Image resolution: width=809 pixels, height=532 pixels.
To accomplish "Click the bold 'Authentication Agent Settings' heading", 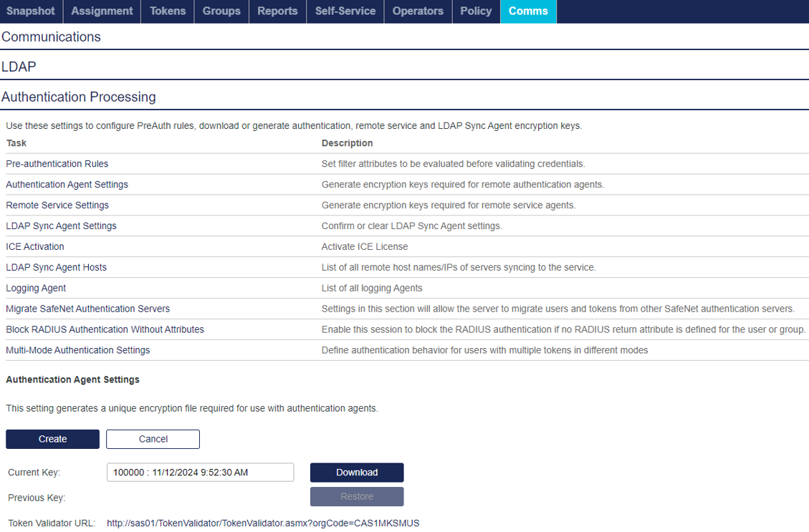I will point(73,379).
